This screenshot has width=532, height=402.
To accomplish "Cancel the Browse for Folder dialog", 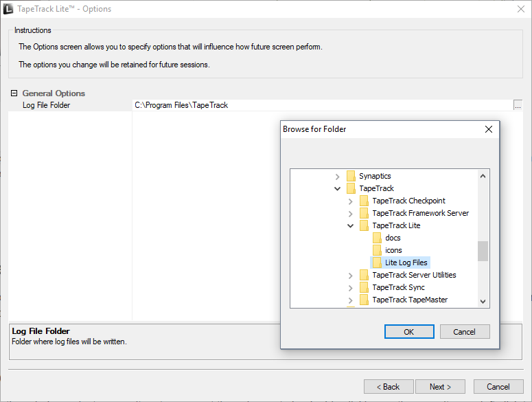I will (465, 332).
